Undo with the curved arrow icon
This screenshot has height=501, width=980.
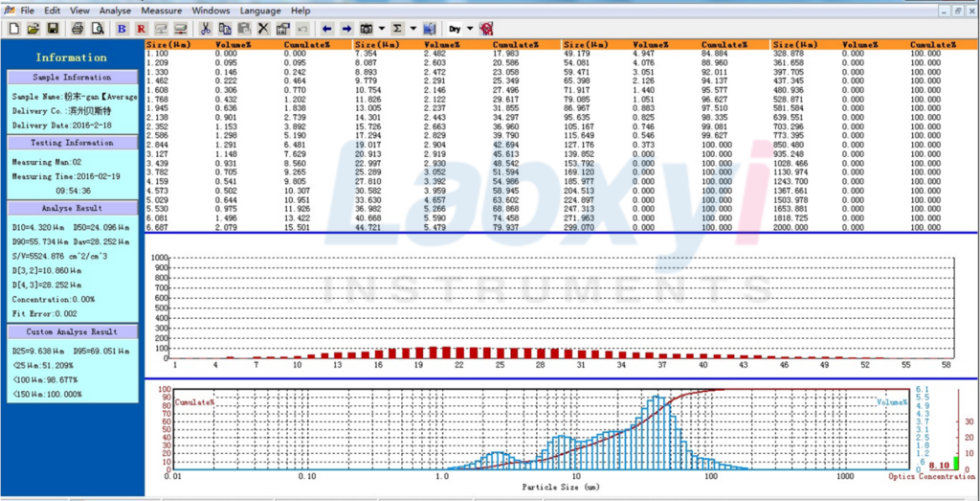(302, 29)
